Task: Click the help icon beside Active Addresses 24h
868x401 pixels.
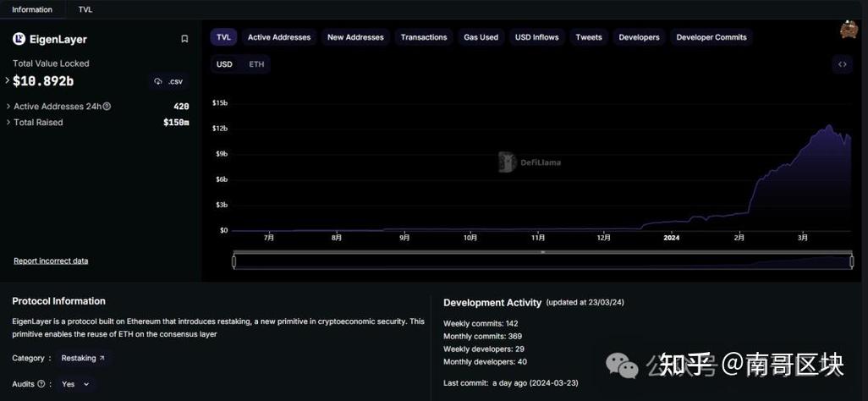Action: click(107, 107)
